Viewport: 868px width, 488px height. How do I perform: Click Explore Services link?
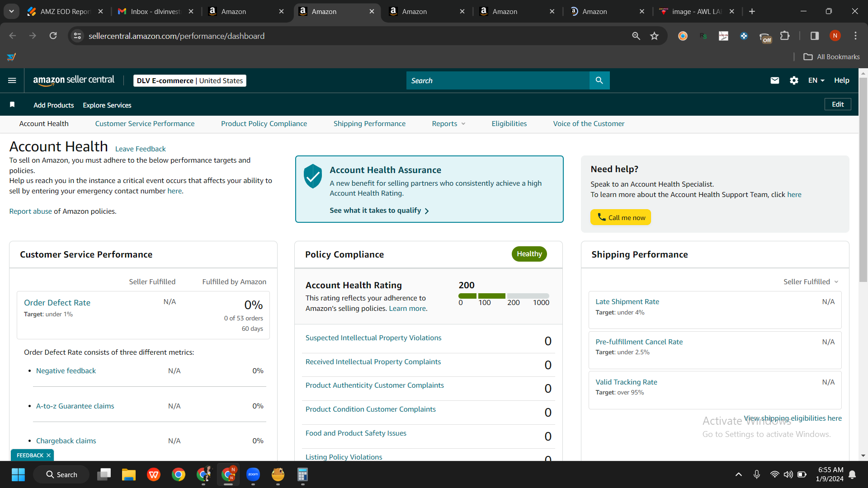click(x=107, y=105)
